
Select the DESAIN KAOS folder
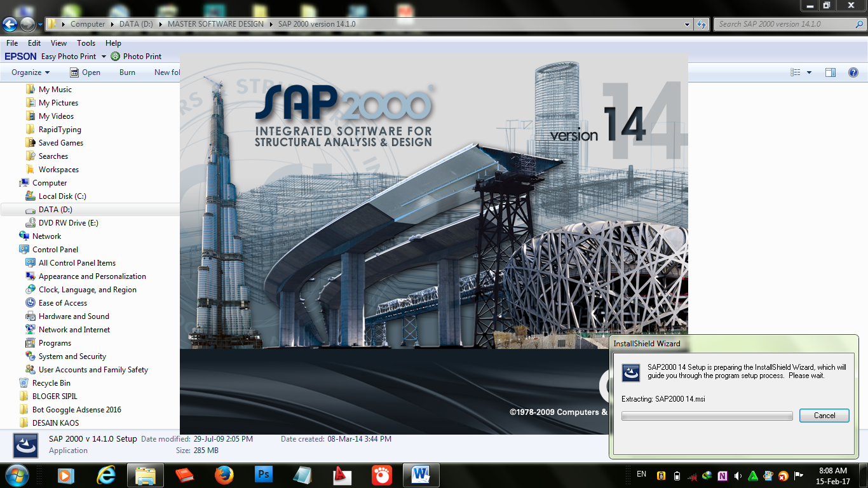click(55, 423)
